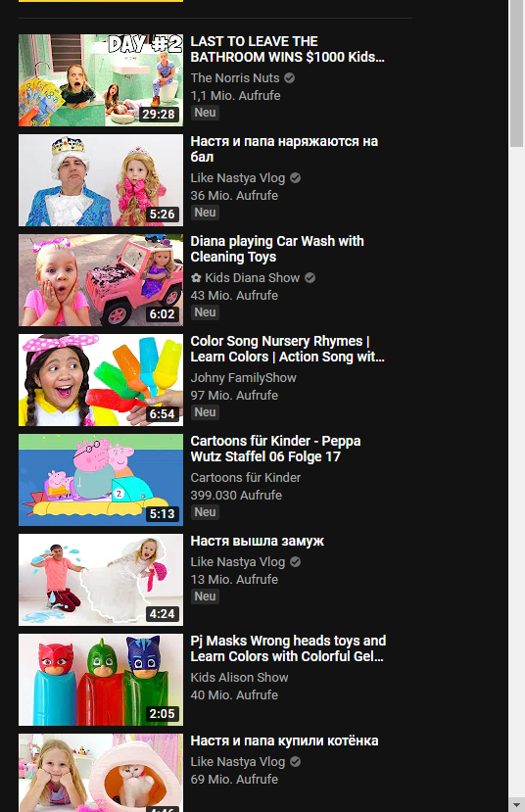This screenshot has height=812, width=525.
Task: Open Kids Alison Show channel link
Action: (239, 678)
